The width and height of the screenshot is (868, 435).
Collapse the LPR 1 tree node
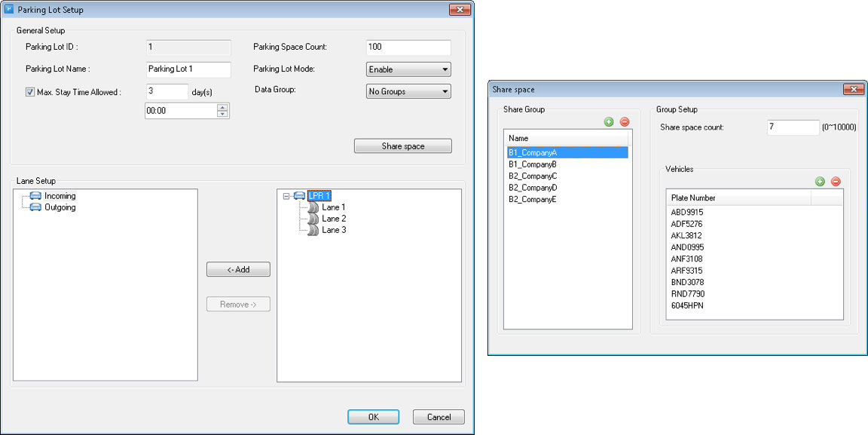286,196
